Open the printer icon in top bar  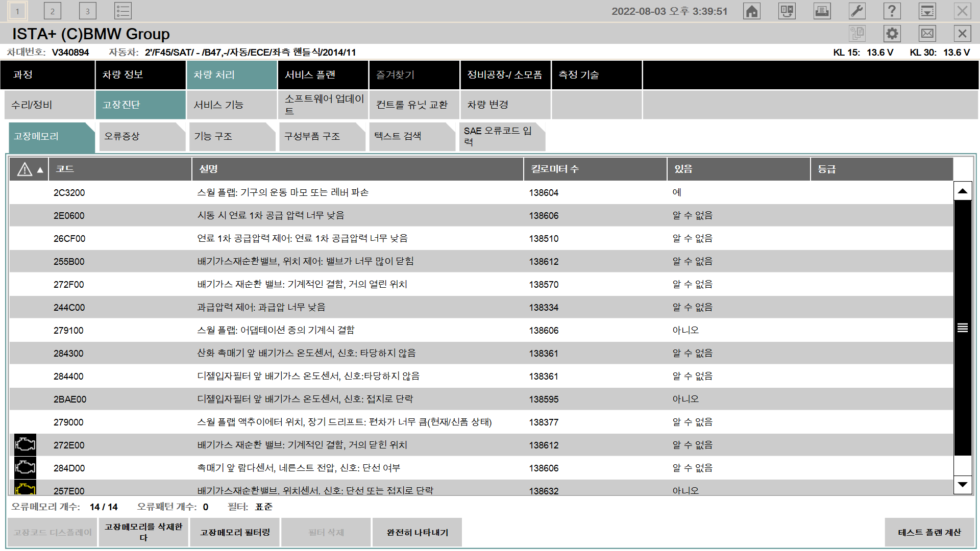pos(822,11)
